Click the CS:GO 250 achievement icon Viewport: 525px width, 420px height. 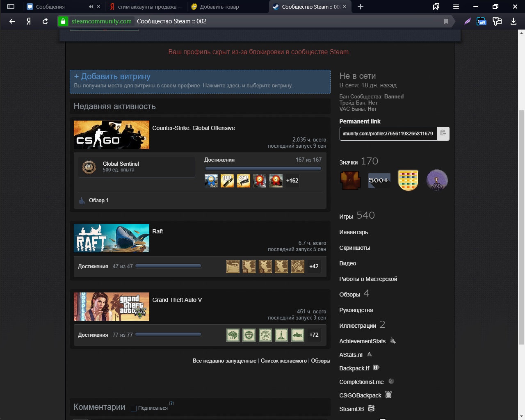tap(244, 180)
